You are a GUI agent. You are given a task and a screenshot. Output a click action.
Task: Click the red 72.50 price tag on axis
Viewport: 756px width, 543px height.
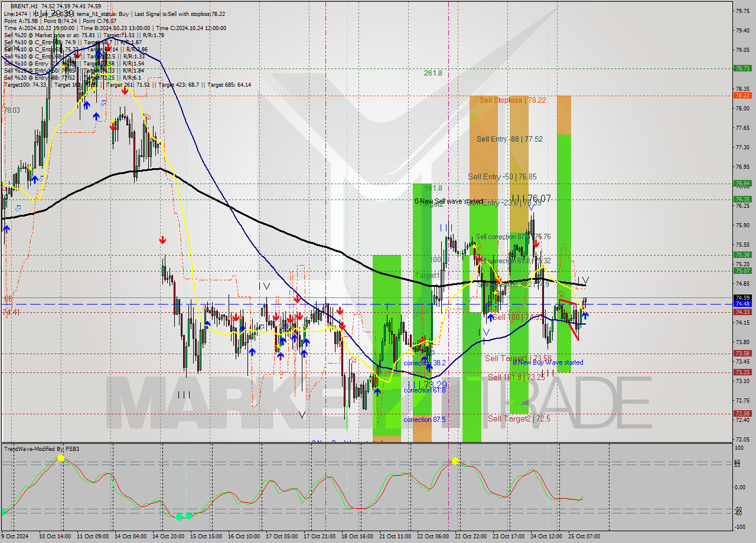[x=742, y=414]
